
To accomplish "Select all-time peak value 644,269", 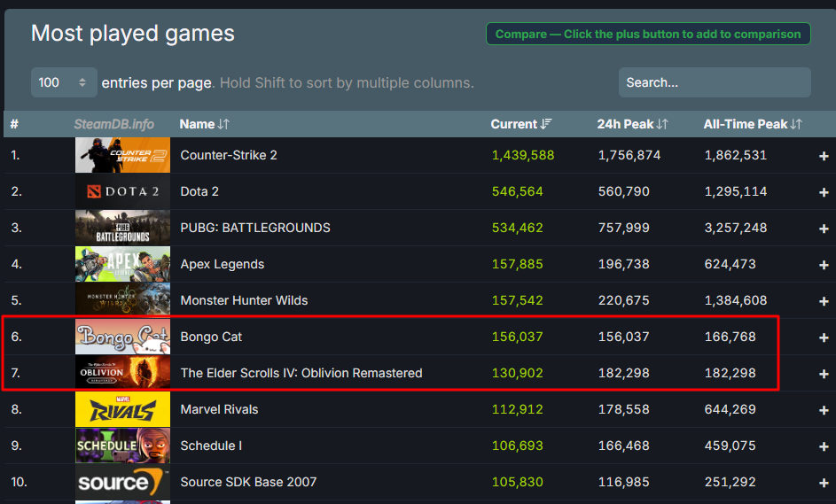I will 730,409.
